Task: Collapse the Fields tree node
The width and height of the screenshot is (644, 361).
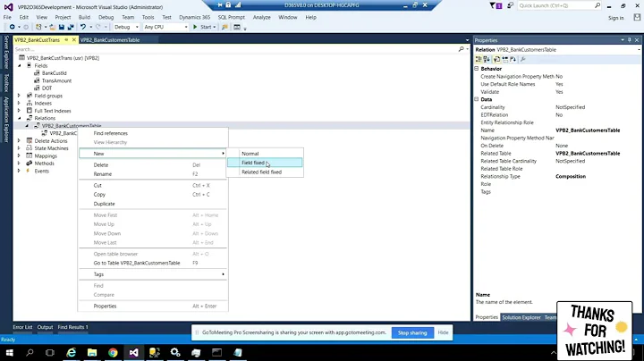Action: pos(20,65)
